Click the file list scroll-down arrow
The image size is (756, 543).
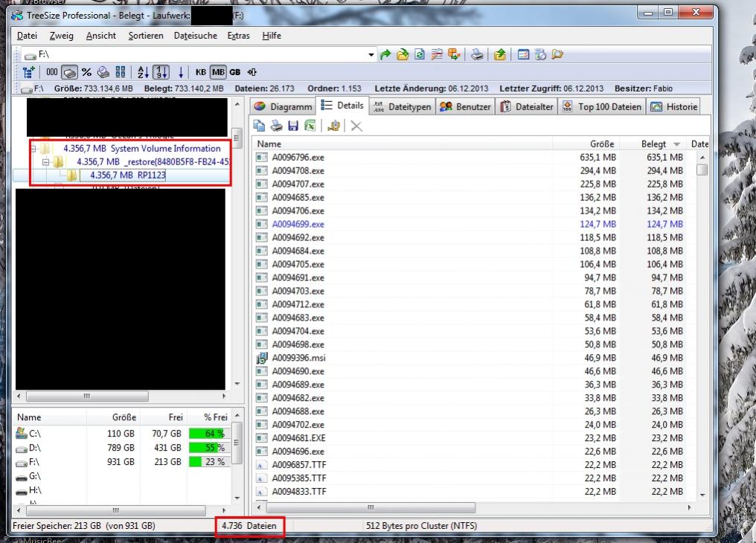[702, 495]
